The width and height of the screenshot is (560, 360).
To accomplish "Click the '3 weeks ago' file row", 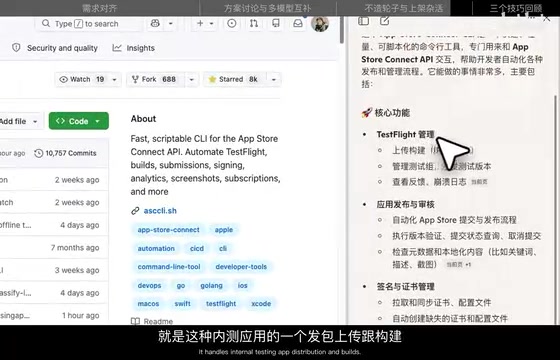I will pyautogui.click(x=54, y=270).
